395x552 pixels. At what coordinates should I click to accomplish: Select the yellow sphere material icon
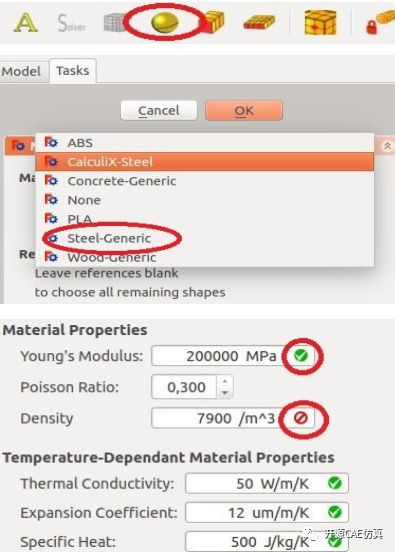point(164,22)
